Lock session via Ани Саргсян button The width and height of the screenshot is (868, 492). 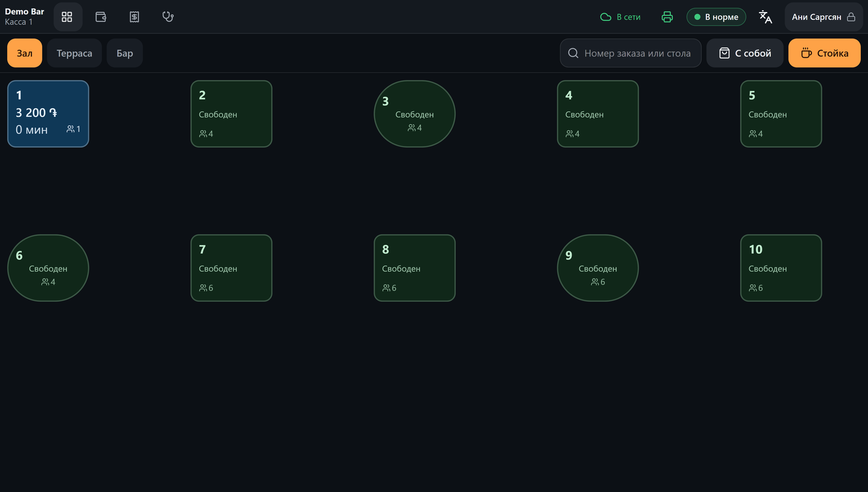(823, 17)
